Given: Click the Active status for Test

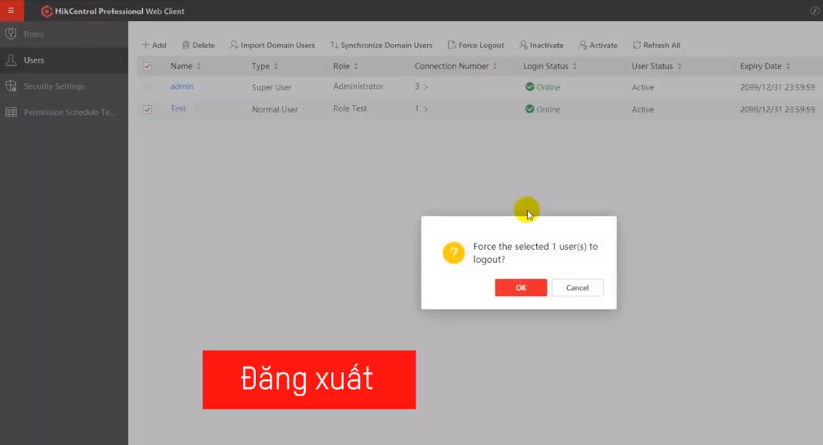Looking at the screenshot, I should (x=643, y=109).
